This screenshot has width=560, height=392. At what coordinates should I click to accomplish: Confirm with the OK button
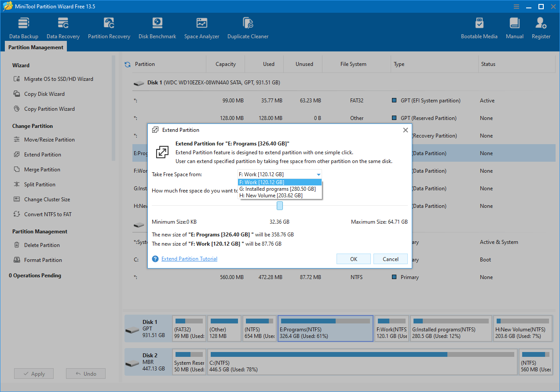[354, 259]
